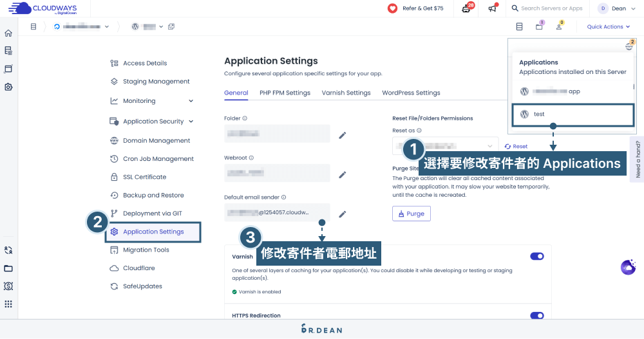
Task: Open the dollar billing icon in left rail
Action: [x=8, y=286]
